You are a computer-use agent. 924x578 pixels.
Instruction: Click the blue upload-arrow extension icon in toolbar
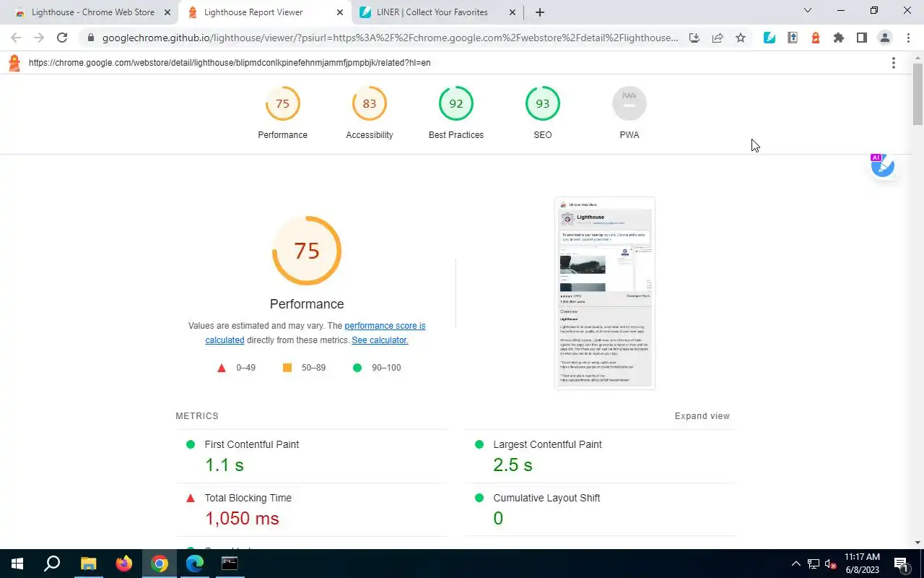click(793, 38)
